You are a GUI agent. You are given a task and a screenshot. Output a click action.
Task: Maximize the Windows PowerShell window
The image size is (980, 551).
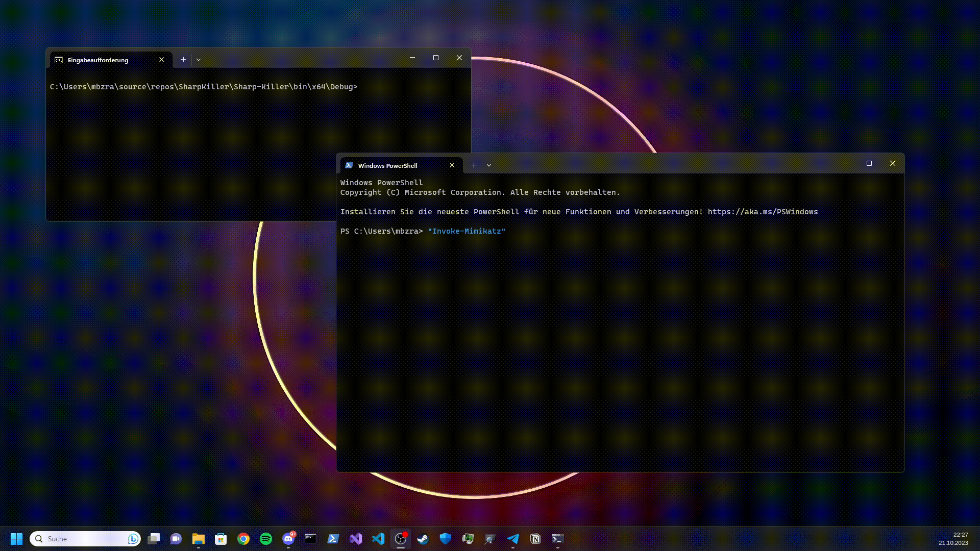(x=869, y=163)
